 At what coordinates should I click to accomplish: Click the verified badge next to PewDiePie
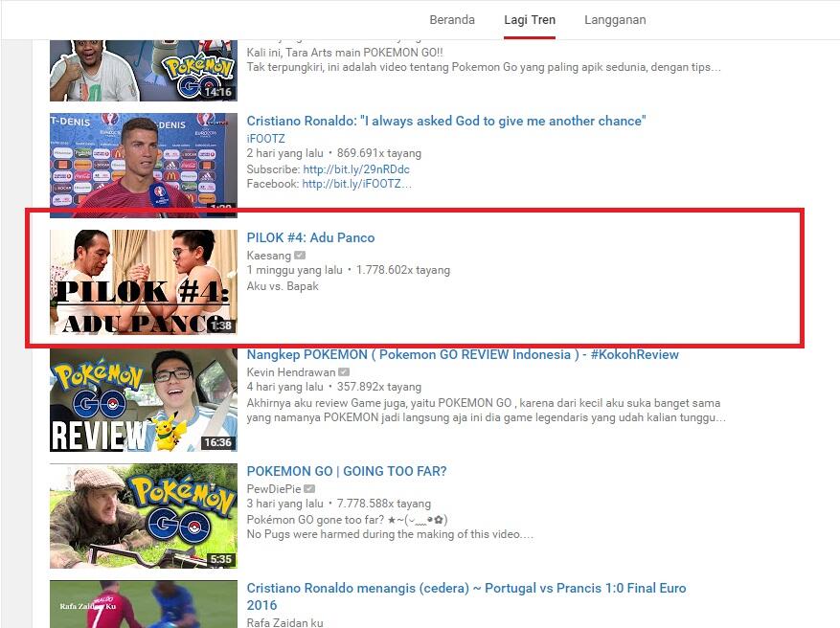(x=309, y=489)
